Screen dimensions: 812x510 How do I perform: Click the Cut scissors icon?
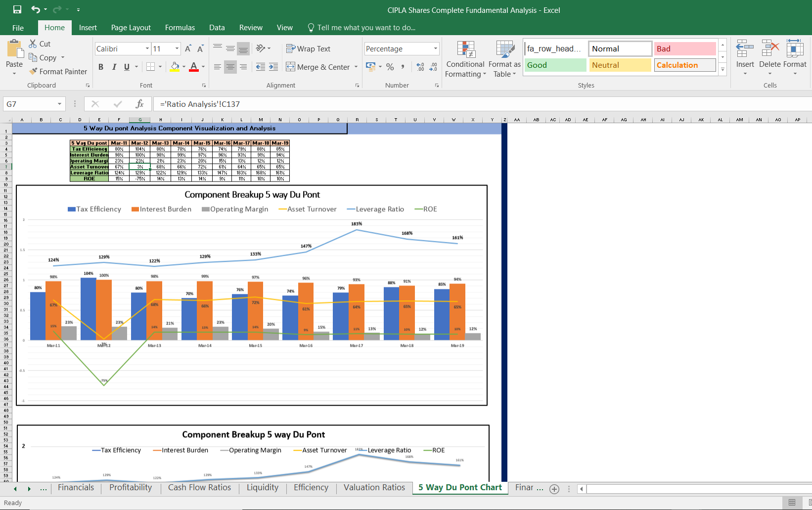(x=33, y=44)
